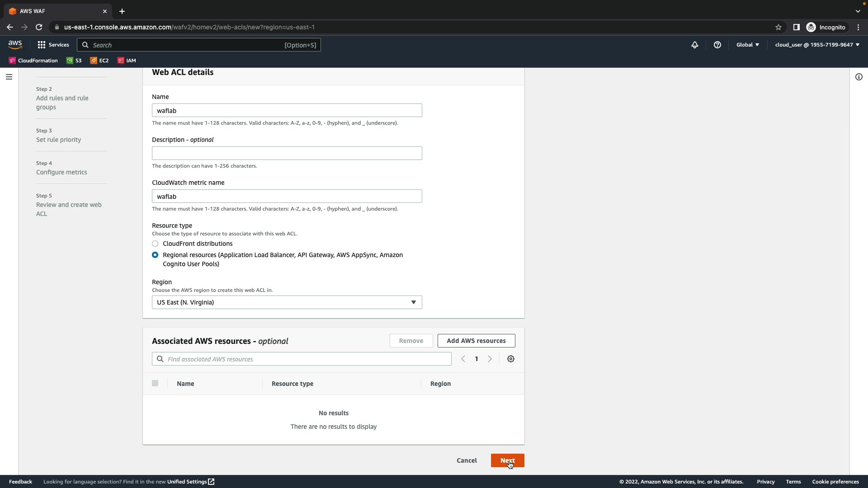Open the info panel icon

[x=859, y=77]
